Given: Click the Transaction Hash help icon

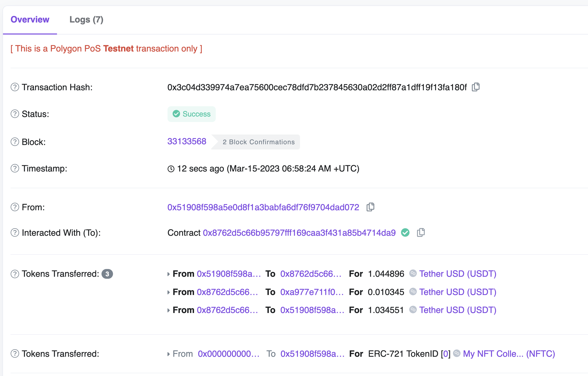Looking at the screenshot, I should [15, 87].
